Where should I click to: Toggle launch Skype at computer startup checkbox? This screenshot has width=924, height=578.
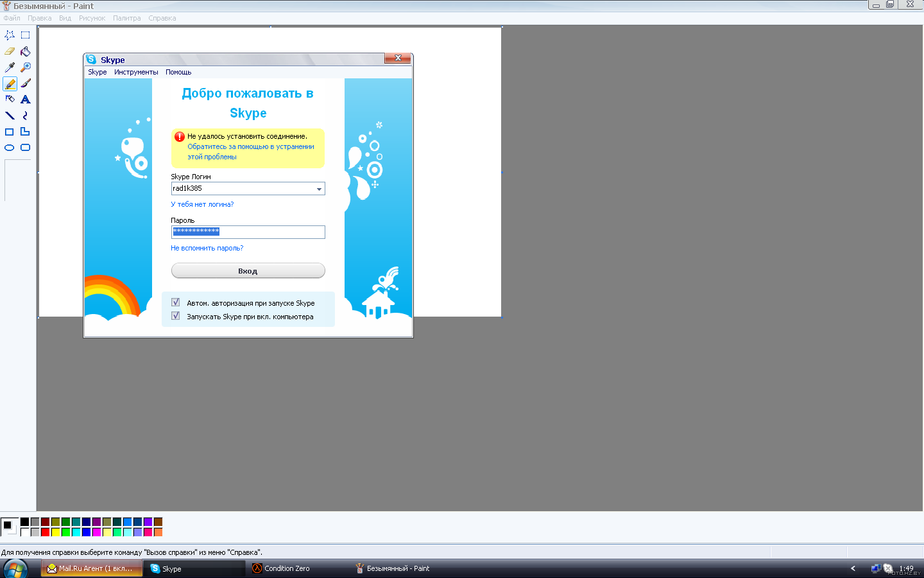click(176, 316)
